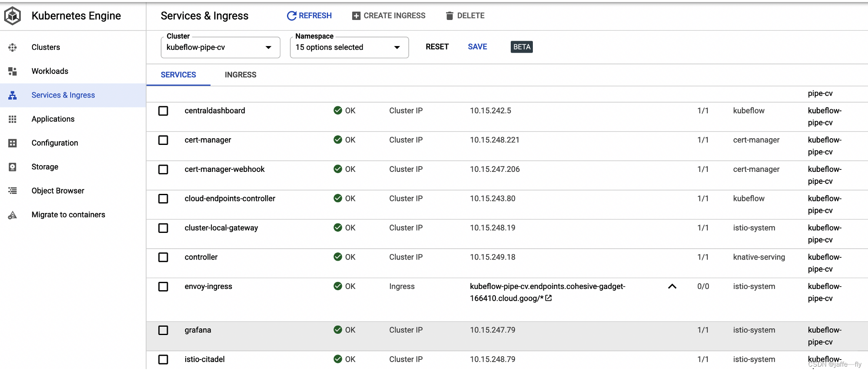The width and height of the screenshot is (868, 372).
Task: Click the Delete button label
Action: (471, 16)
